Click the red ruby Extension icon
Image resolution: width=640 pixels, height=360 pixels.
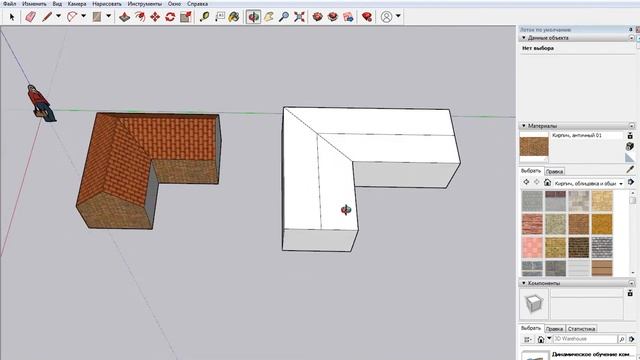click(367, 17)
